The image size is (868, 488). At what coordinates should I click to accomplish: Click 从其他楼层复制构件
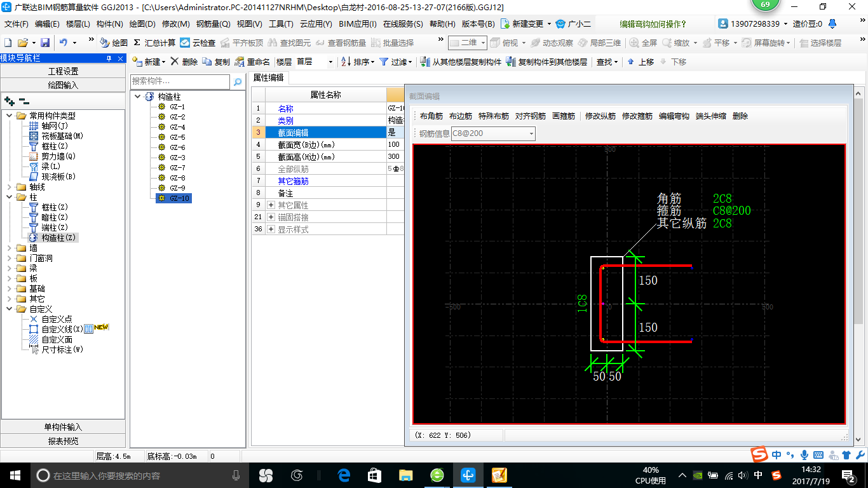click(x=461, y=62)
